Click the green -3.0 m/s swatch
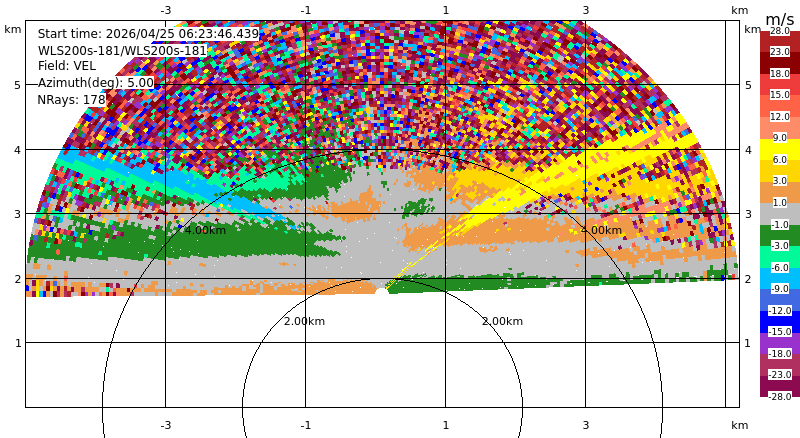800x438 pixels. (780, 235)
